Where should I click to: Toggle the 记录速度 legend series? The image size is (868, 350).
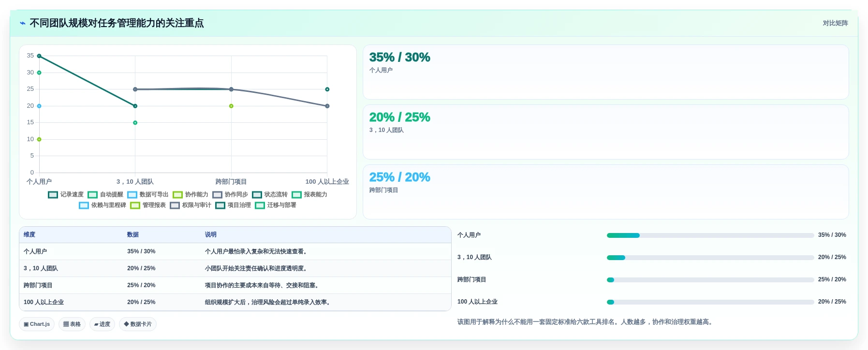(66, 194)
